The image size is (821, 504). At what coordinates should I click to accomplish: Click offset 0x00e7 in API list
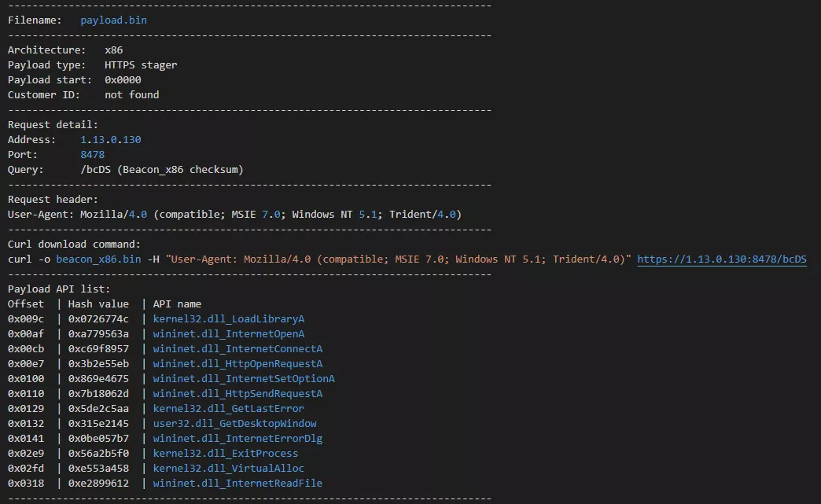pyautogui.click(x=26, y=364)
